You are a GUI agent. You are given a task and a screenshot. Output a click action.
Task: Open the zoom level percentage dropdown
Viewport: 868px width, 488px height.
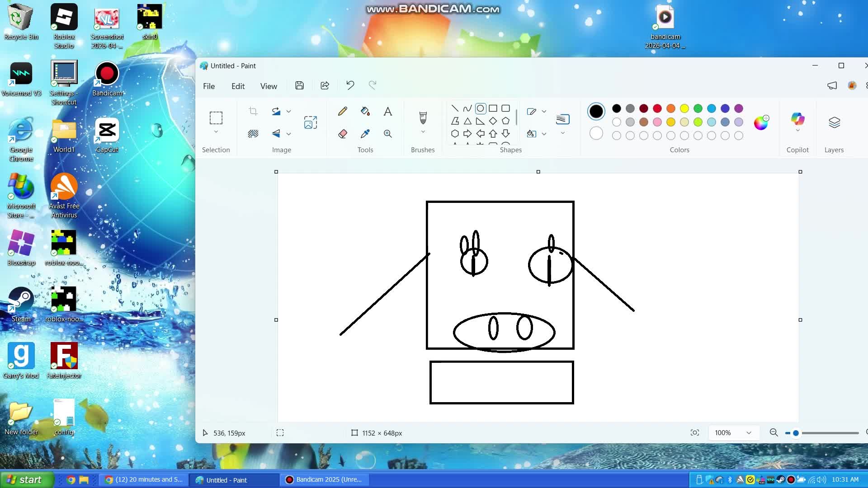pos(747,432)
